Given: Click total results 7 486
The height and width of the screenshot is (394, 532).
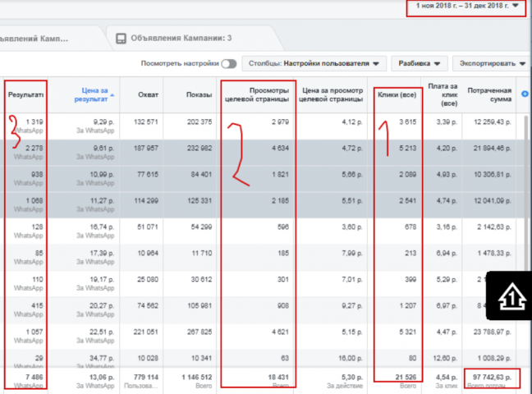Looking at the screenshot, I should coord(34,377).
